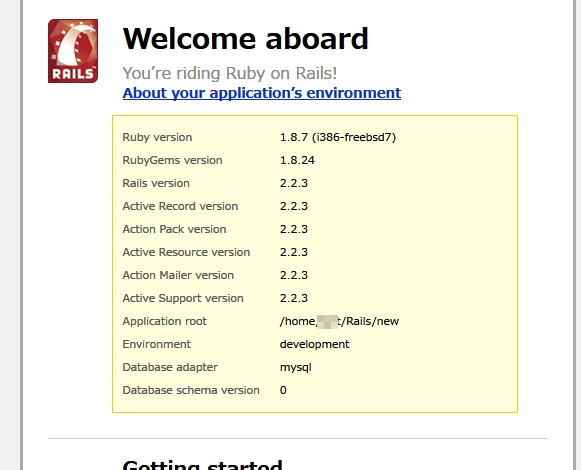This screenshot has width=581, height=470.
Task: Select the Application root label
Action: [x=165, y=321]
